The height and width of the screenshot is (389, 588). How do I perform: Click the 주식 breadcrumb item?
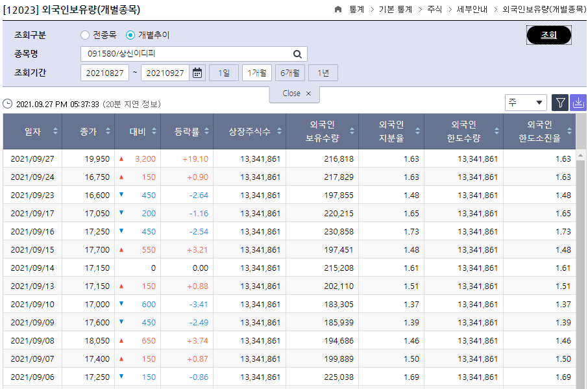[x=435, y=9]
